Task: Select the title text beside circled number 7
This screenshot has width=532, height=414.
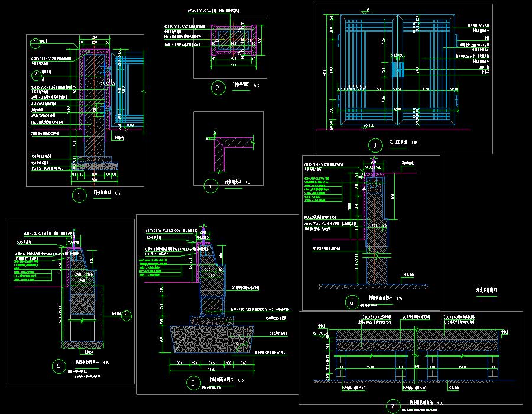Action: [x=421, y=402]
